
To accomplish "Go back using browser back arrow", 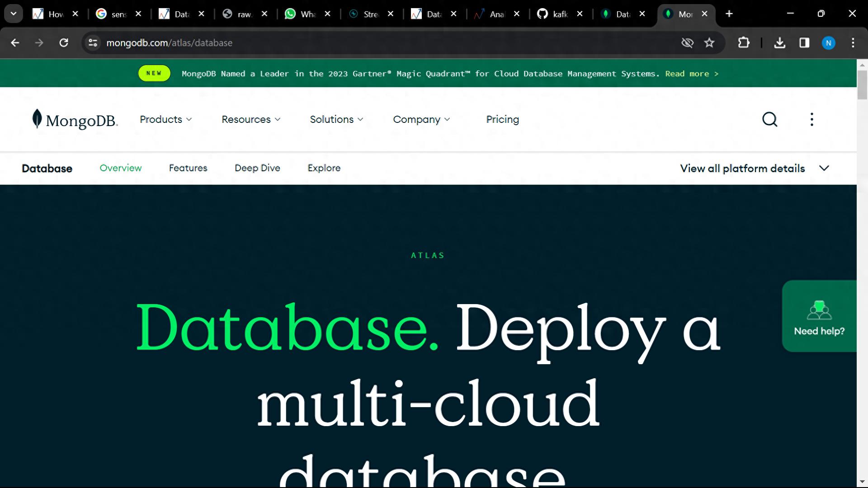I will pos(15,43).
